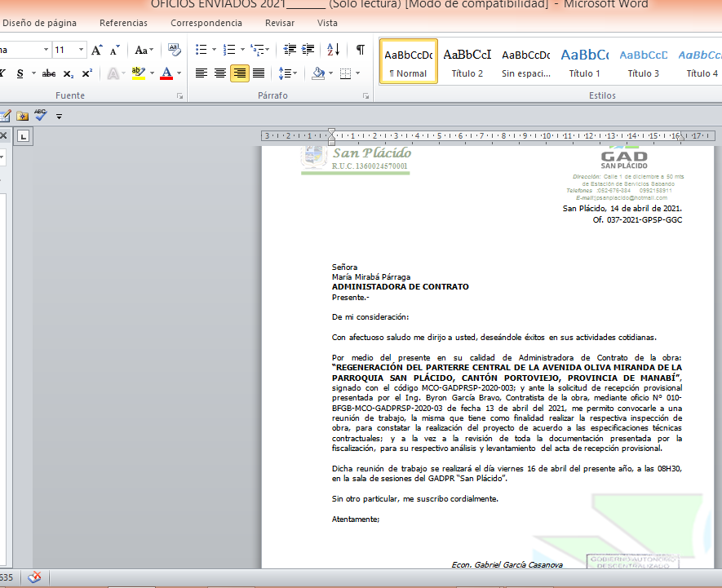Click the superscript button
The height and width of the screenshot is (588, 722).
(x=86, y=73)
